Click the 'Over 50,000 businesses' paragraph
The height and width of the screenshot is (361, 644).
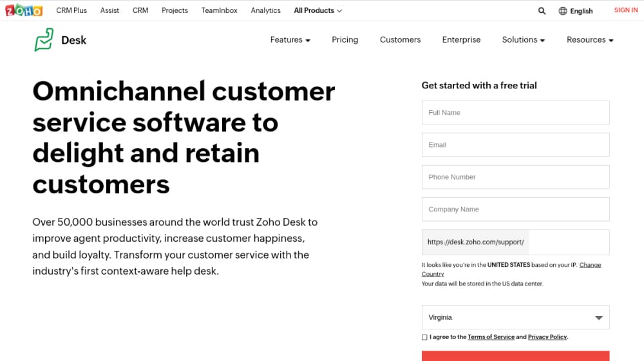(175, 246)
